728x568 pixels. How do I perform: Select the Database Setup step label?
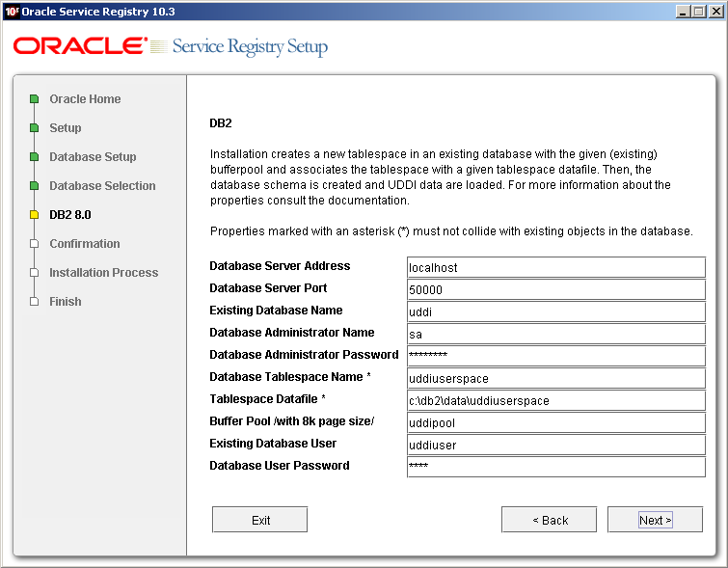93,157
